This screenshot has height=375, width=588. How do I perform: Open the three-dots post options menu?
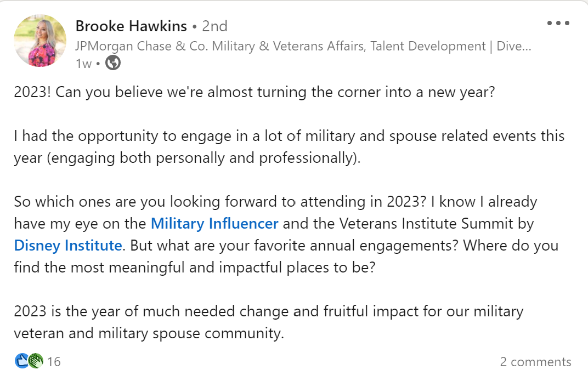coord(558,24)
